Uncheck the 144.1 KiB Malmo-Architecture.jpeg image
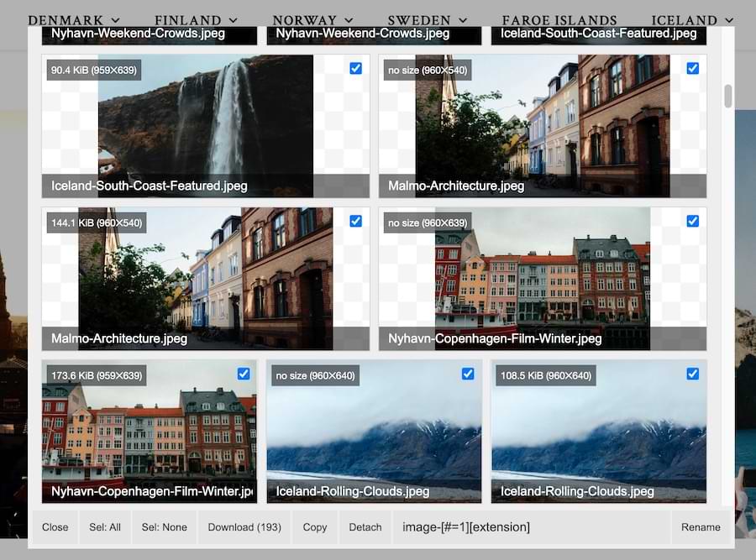 tap(355, 221)
